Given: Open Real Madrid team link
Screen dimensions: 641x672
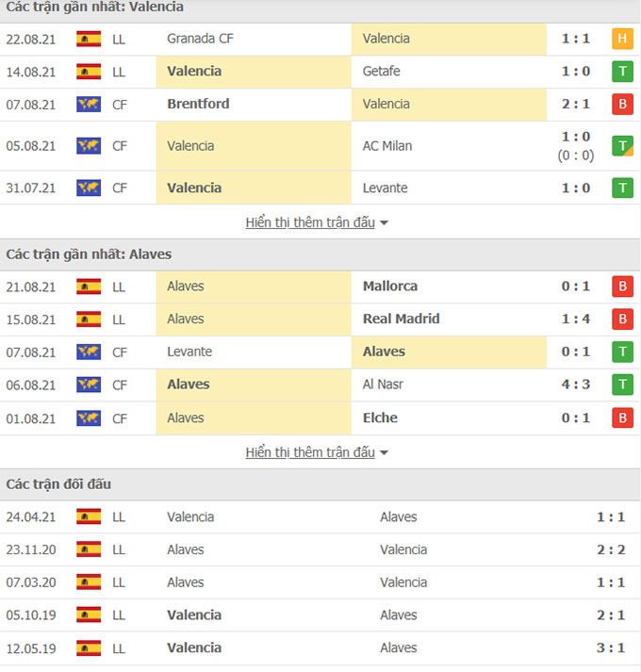Looking at the screenshot, I should tap(401, 319).
